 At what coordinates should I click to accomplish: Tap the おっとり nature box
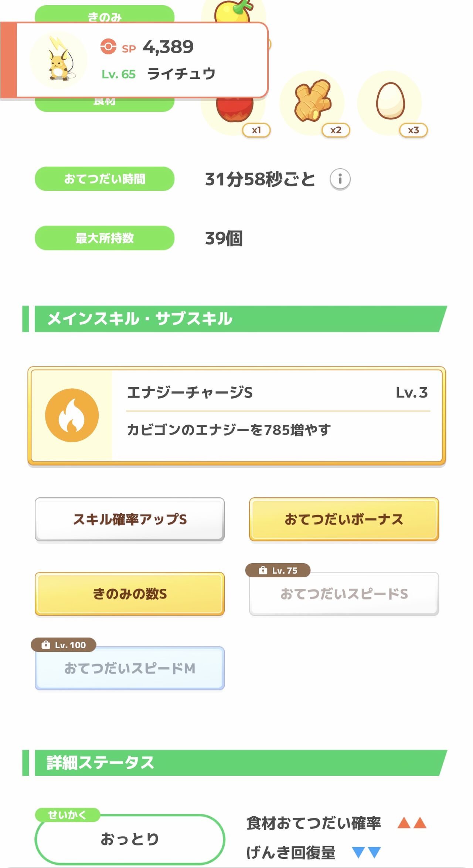click(130, 839)
